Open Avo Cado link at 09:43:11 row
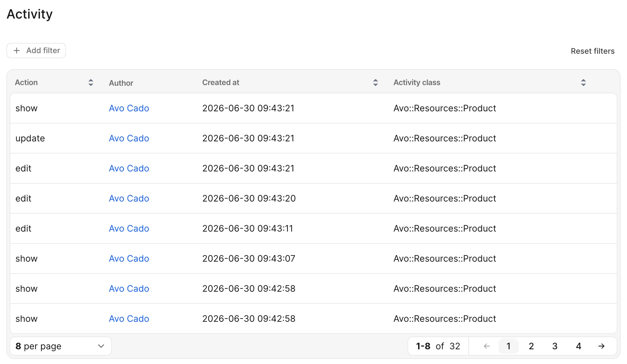627x364 pixels. (x=129, y=228)
